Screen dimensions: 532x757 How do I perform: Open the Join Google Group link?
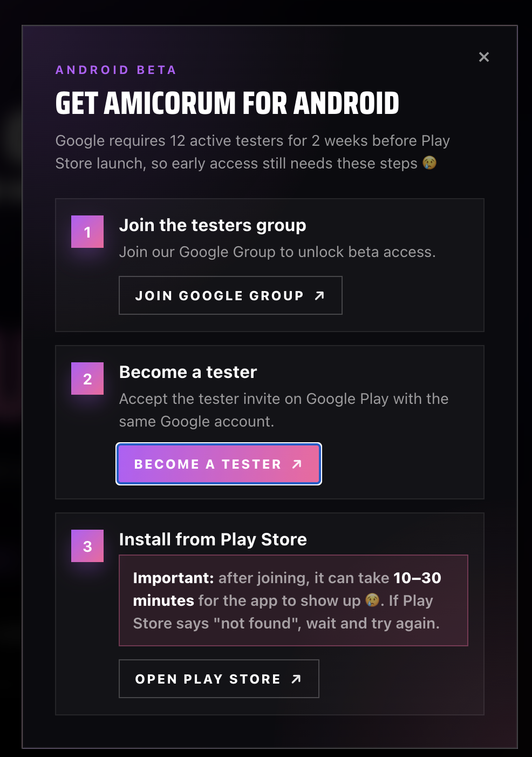(x=230, y=295)
